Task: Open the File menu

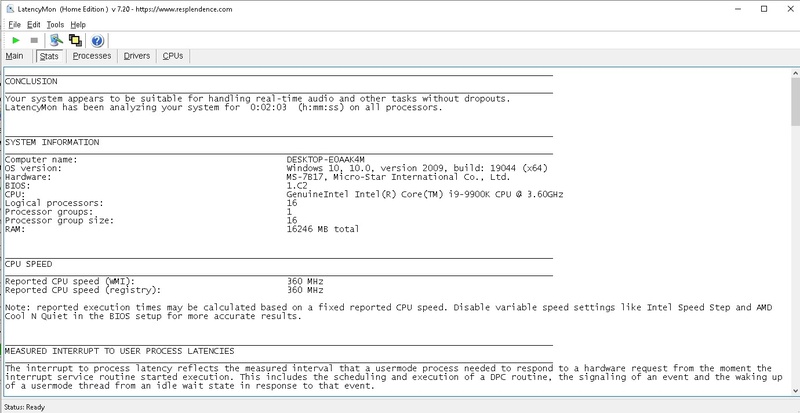Action: (14, 25)
